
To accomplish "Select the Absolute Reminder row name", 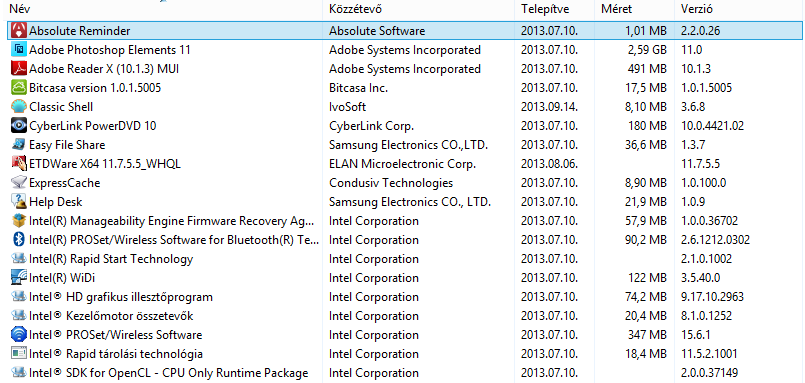I will click(80, 31).
